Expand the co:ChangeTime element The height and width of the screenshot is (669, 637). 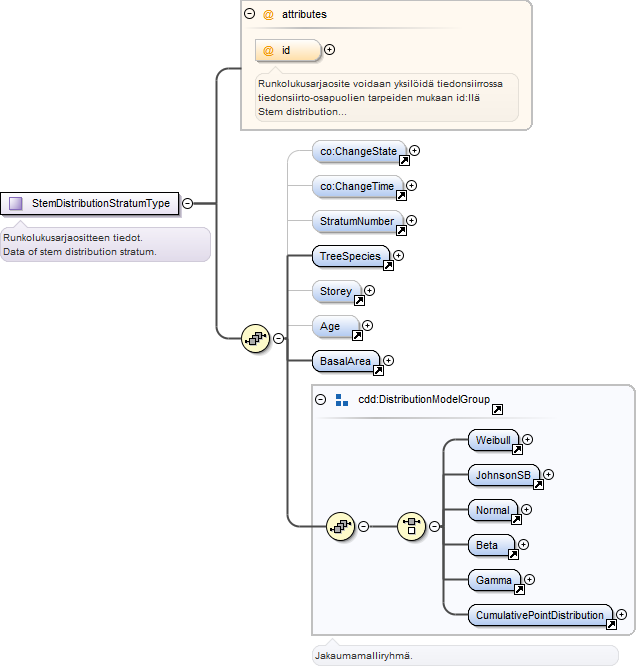411,186
